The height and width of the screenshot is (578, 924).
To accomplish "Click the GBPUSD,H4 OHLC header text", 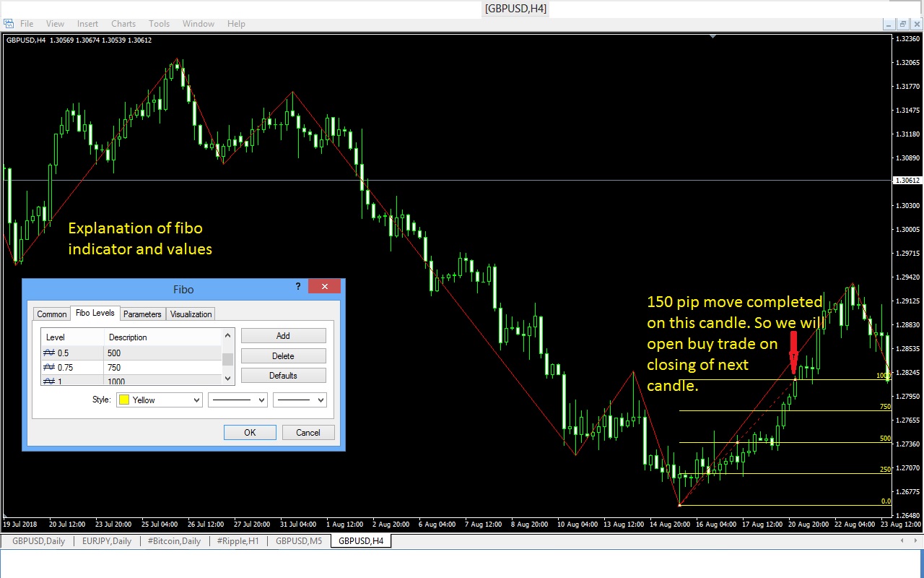I will point(79,40).
